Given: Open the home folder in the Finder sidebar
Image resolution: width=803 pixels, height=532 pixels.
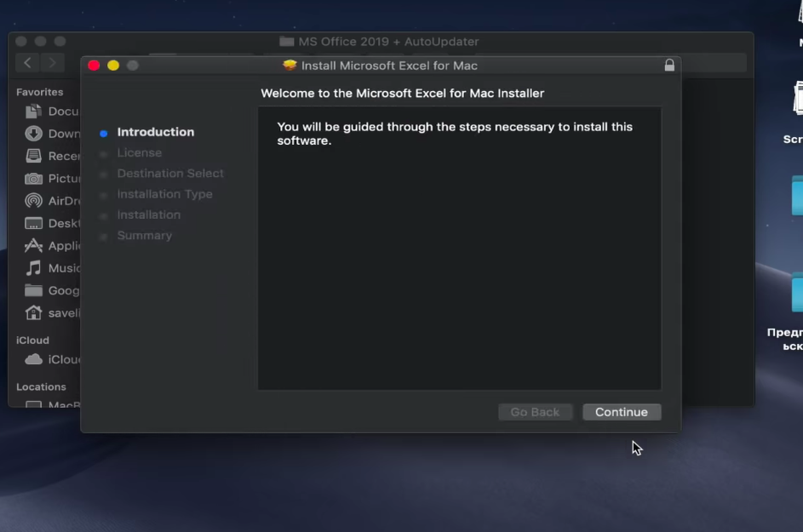Looking at the screenshot, I should coord(52,313).
